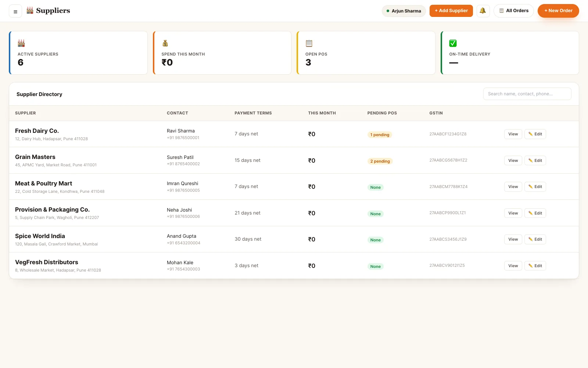Click the '3 days net' payment term
This screenshot has width=588, height=368.
tap(247, 265)
